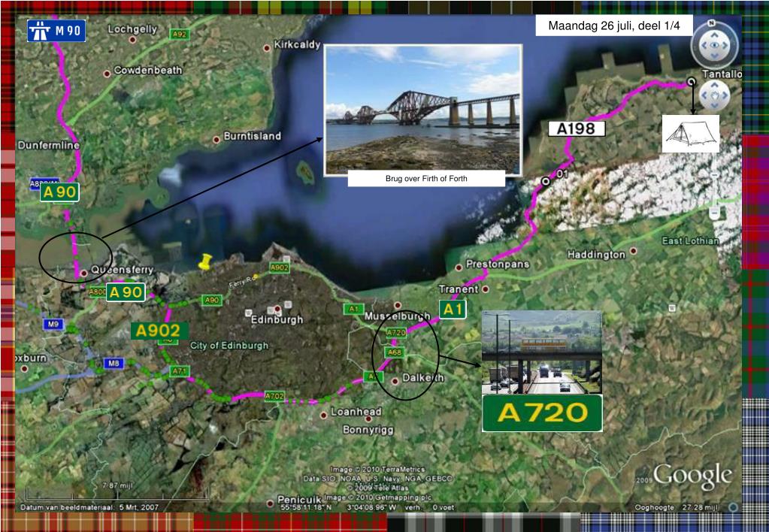This screenshot has width=769, height=532.
Task: Click the longitude readout 3°04'08.96" W
Action: (372, 507)
